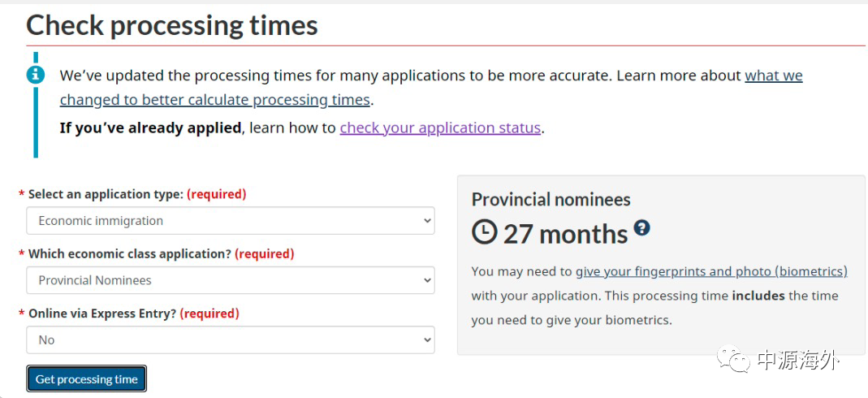
Task: Click the bold If you've already applied text
Action: pos(151,128)
